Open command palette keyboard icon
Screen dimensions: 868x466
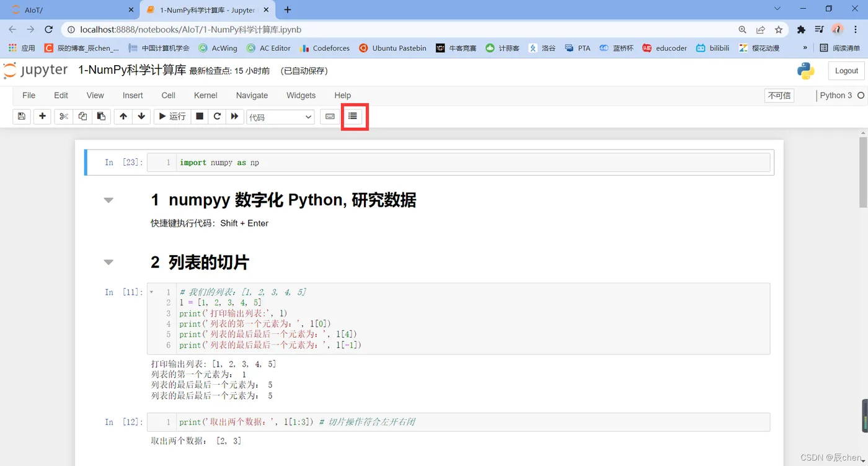330,116
